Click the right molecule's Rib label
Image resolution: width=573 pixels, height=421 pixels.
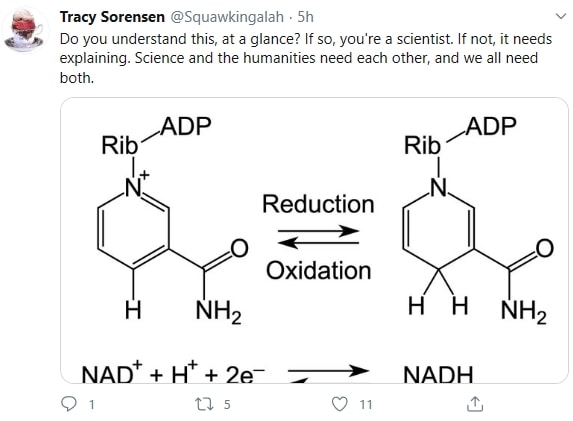pyautogui.click(x=422, y=145)
